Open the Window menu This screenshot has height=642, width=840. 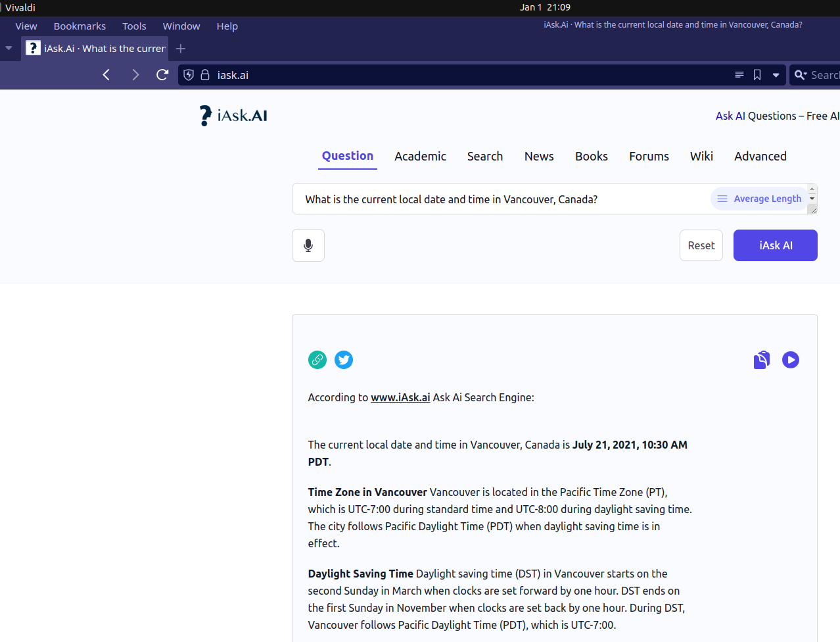click(181, 26)
